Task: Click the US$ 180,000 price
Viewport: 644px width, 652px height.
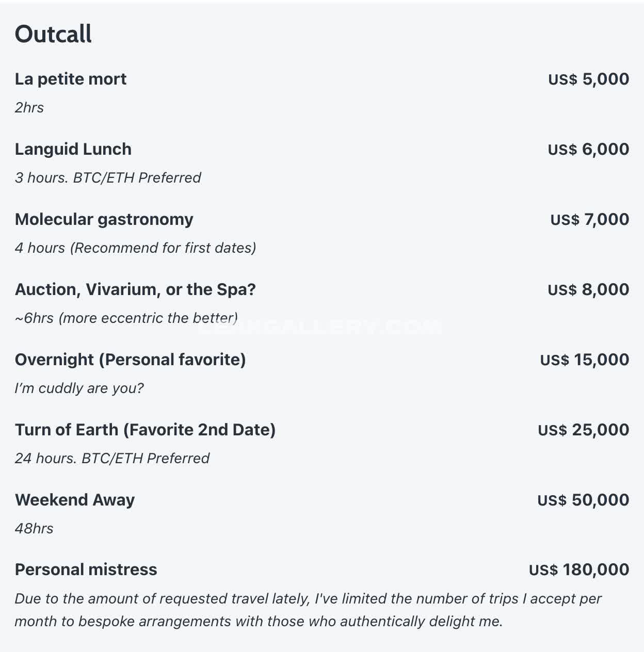Action: pos(579,569)
